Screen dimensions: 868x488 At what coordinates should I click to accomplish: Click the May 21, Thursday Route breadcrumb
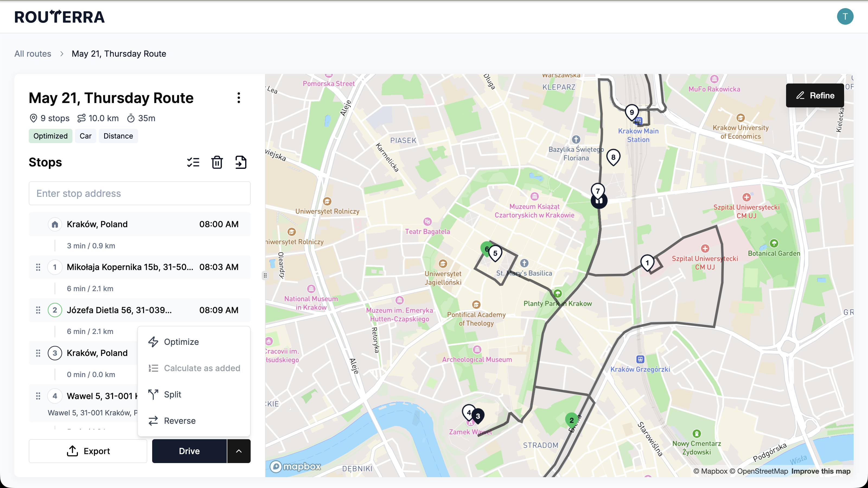click(x=119, y=54)
